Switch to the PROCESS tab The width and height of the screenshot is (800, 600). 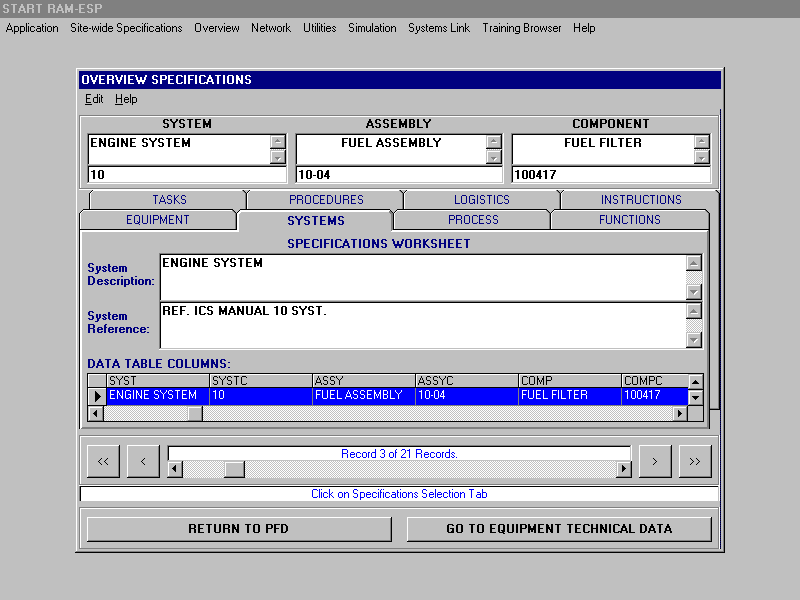point(473,220)
